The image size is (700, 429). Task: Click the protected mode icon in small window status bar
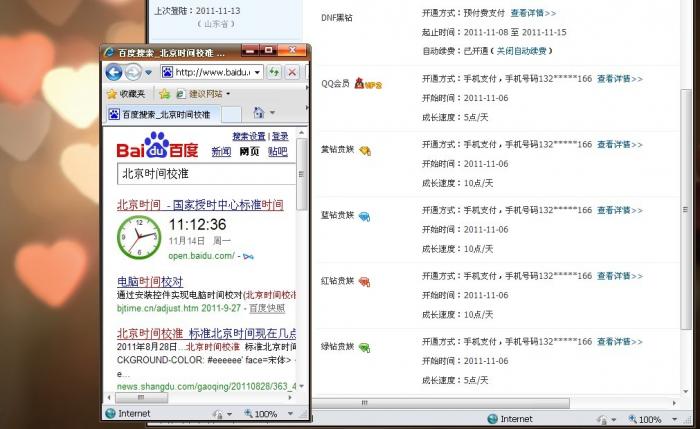click(x=217, y=414)
